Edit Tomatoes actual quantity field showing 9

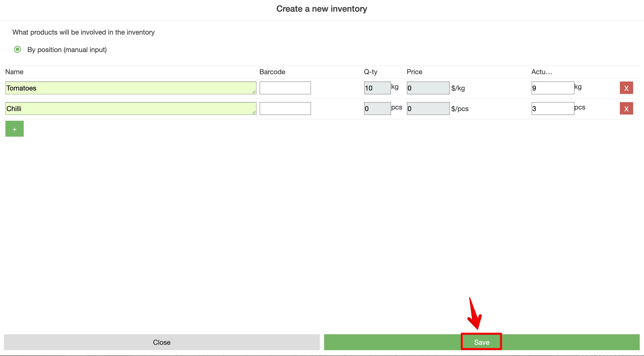click(x=552, y=88)
